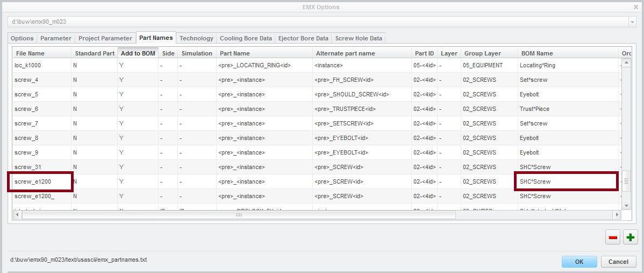Click the SHC*Screw BOM cell in screw_31 row
Screen dimensions: 644x273
coord(568,167)
